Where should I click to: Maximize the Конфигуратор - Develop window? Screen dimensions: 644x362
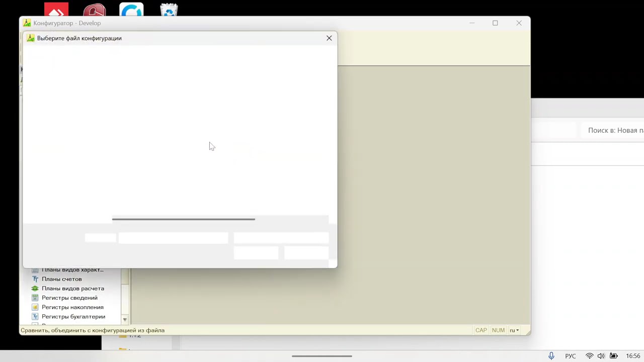tap(495, 23)
